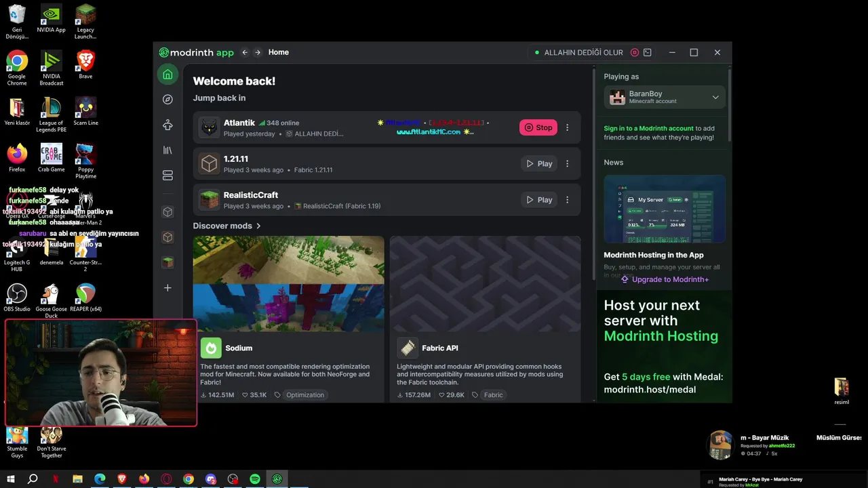Open Brave browser desktop icon
This screenshot has height=488, width=868.
pyautogui.click(x=85, y=65)
